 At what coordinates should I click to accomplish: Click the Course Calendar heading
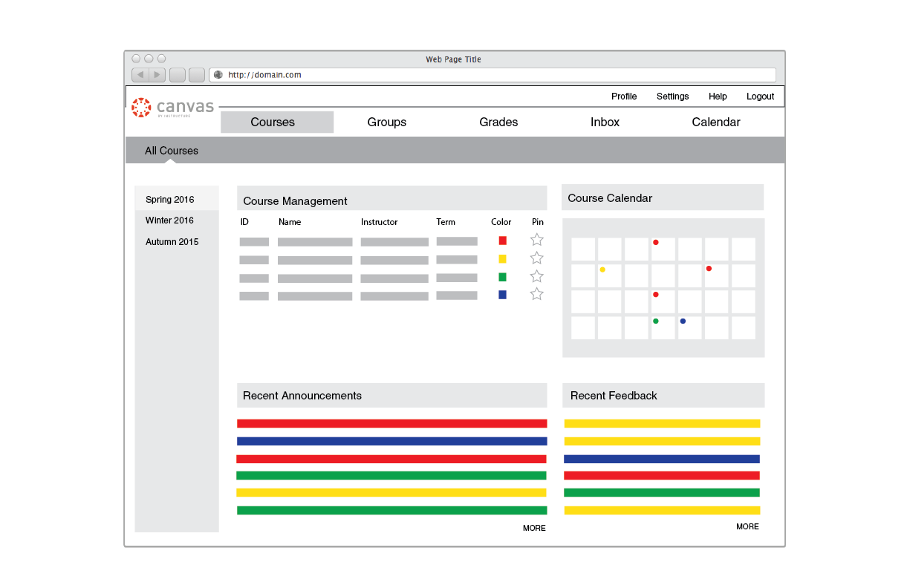pyautogui.click(x=610, y=198)
